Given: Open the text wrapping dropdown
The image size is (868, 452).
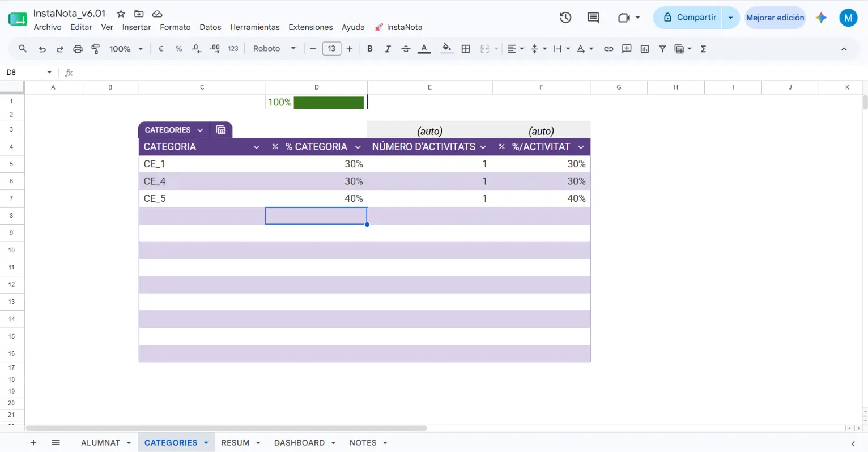Looking at the screenshot, I should pyautogui.click(x=561, y=49).
